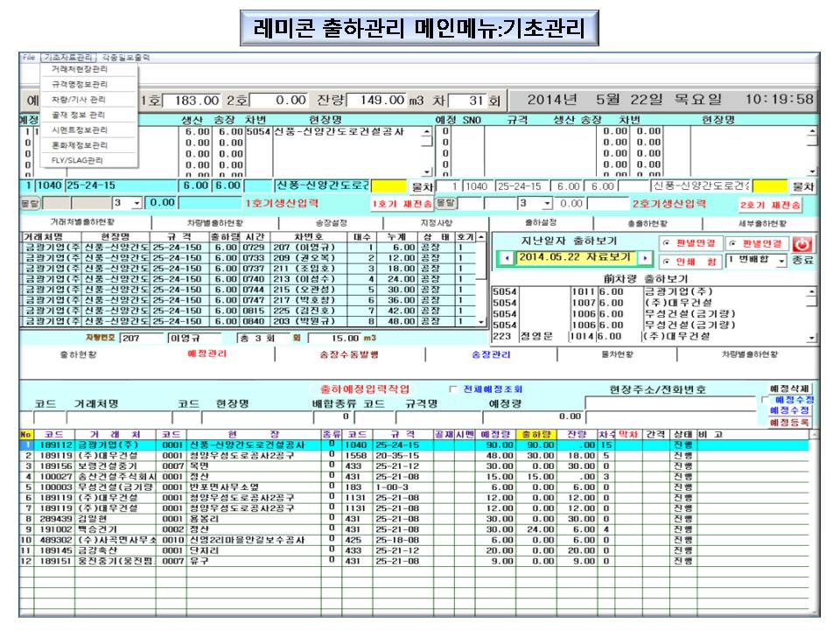Click the 예정삭제 button
This screenshot has width=840, height=630.
(x=789, y=388)
